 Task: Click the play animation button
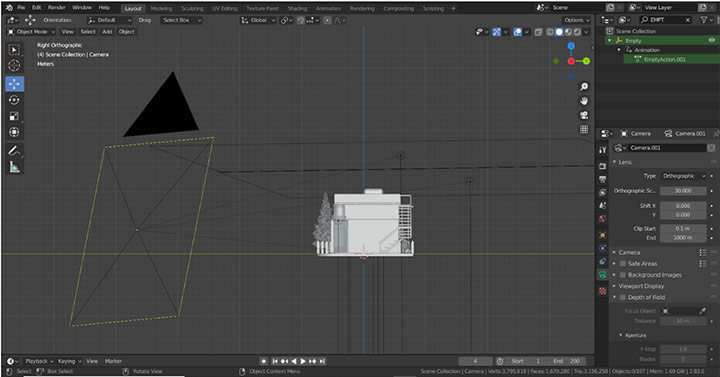(x=303, y=361)
